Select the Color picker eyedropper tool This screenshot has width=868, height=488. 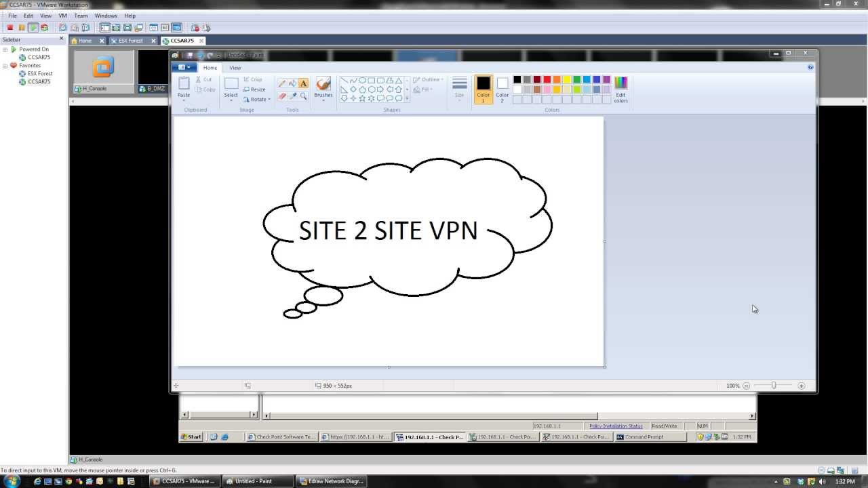coord(293,96)
